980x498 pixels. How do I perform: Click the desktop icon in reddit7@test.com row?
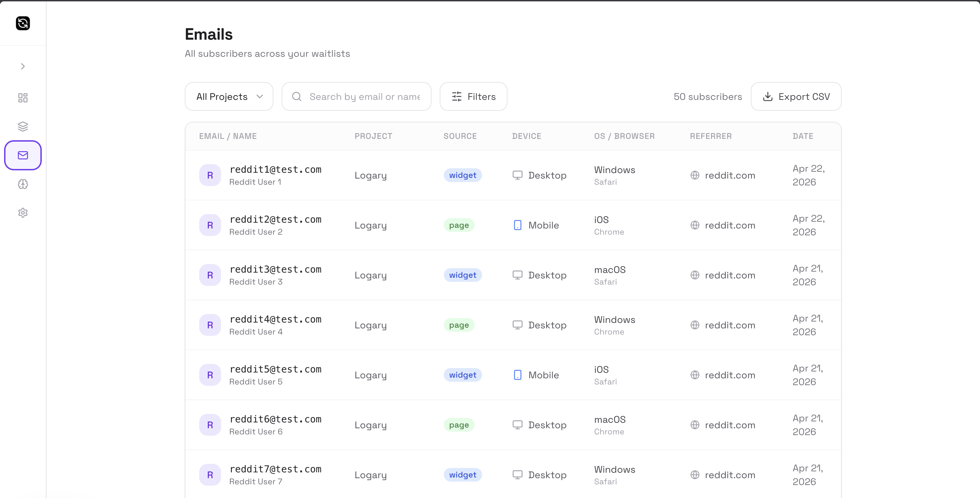pyautogui.click(x=517, y=475)
